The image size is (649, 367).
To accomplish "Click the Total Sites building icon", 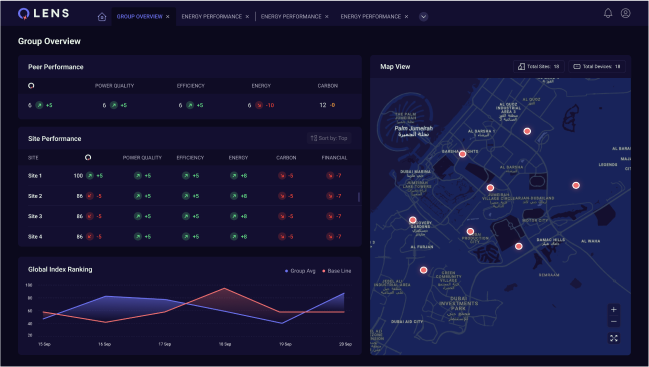I will 522,67.
